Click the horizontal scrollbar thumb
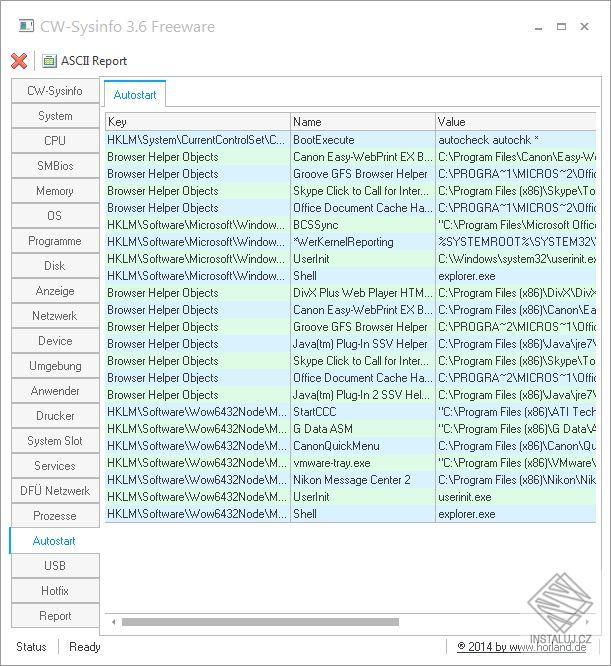This screenshot has width=611, height=666. click(x=260, y=622)
